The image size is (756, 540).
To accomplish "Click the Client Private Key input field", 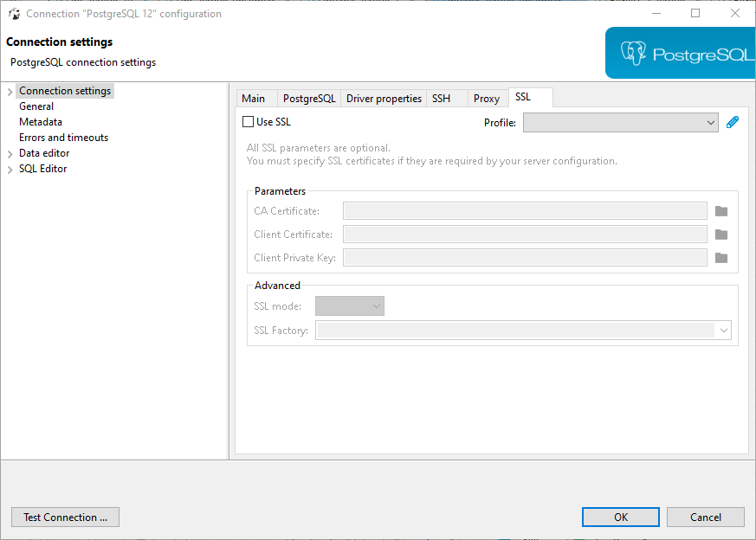I will pyautogui.click(x=525, y=258).
